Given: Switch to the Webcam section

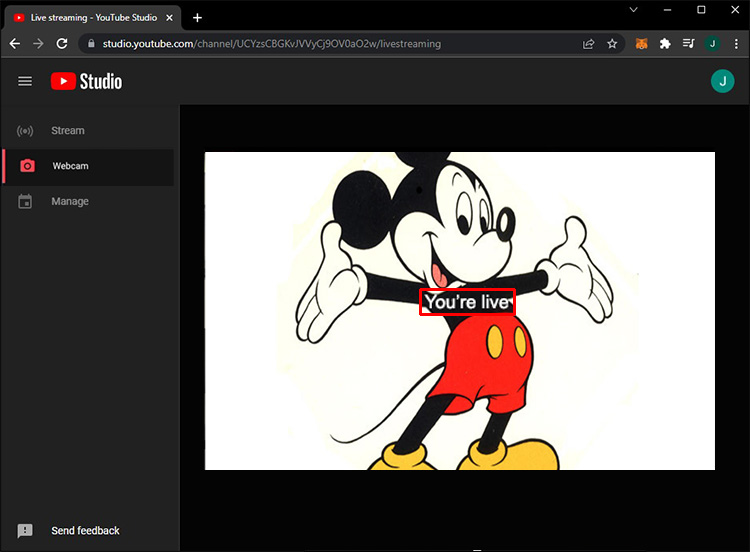Looking at the screenshot, I should (88, 167).
